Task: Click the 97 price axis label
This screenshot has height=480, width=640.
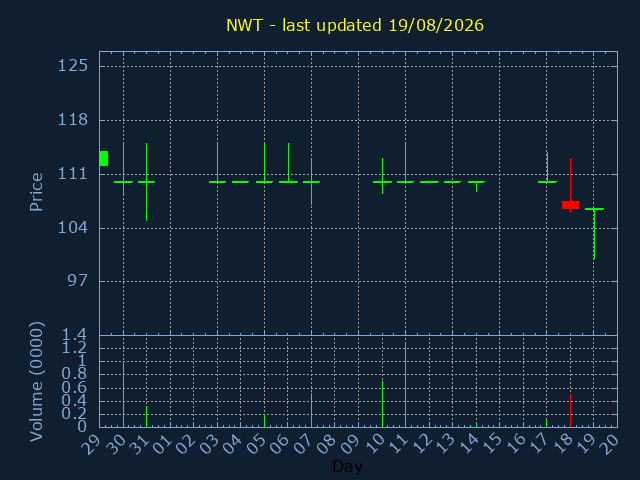Action: click(78, 281)
